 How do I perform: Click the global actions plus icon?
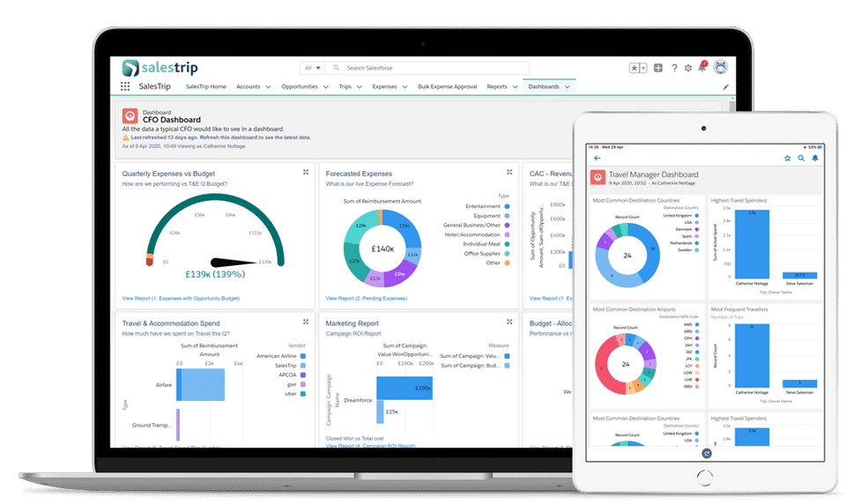(658, 68)
